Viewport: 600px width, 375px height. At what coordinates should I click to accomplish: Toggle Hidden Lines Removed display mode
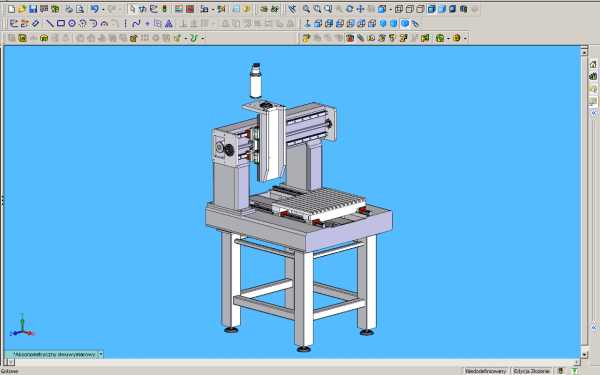pos(421,9)
